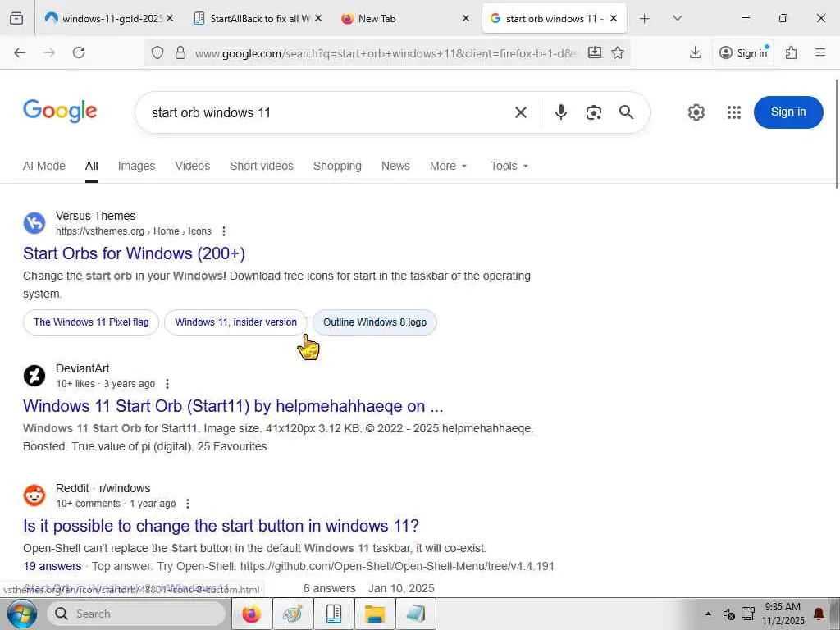This screenshot has height=630, width=840.
Task: Open the clock showing 9:35 AM
Action: (x=783, y=614)
